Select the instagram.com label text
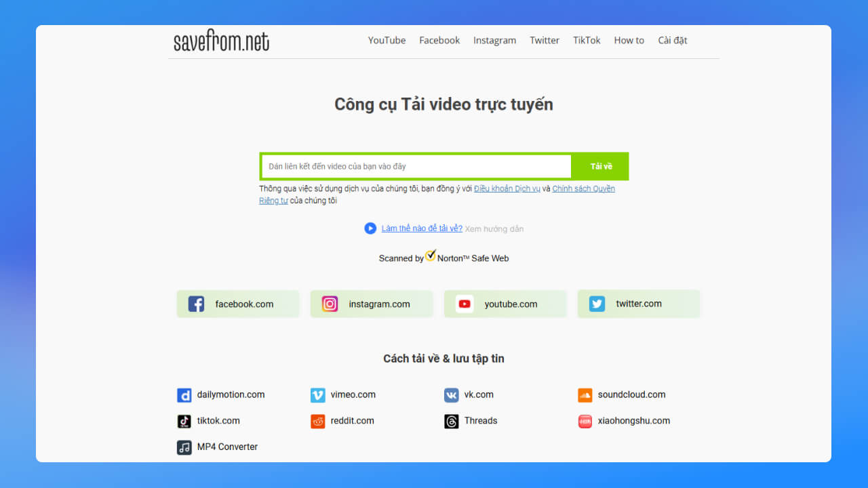 pos(379,304)
